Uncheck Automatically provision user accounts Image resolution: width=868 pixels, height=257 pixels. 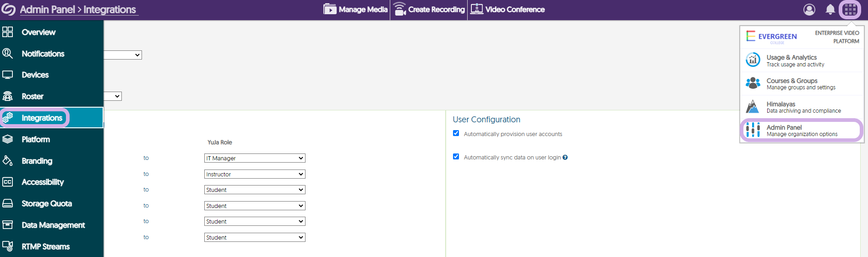point(456,133)
